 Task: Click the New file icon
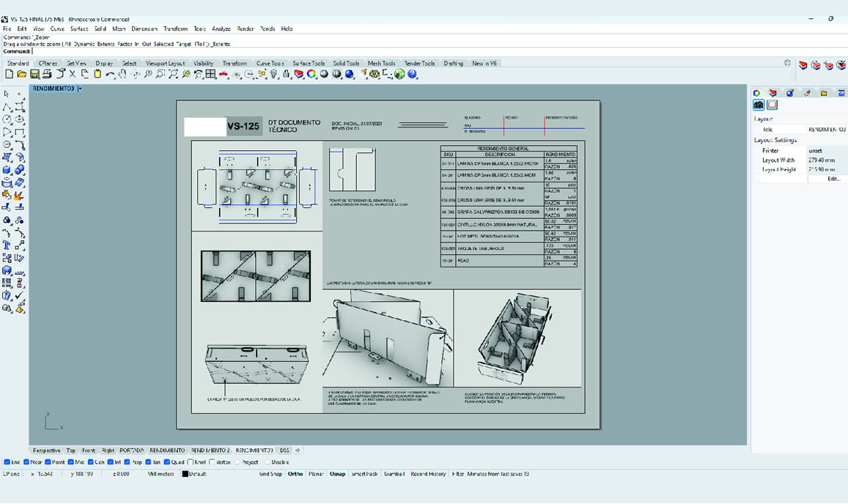pos(10,74)
